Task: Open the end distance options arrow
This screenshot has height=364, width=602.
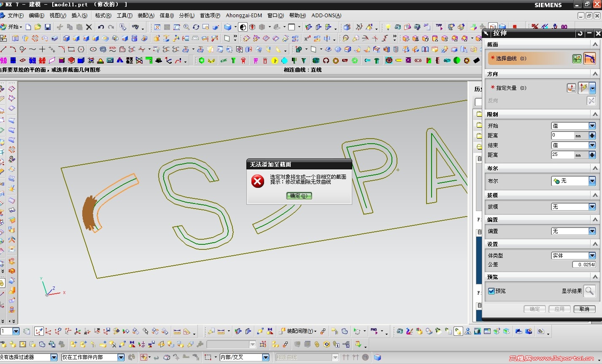Action: tap(592, 155)
